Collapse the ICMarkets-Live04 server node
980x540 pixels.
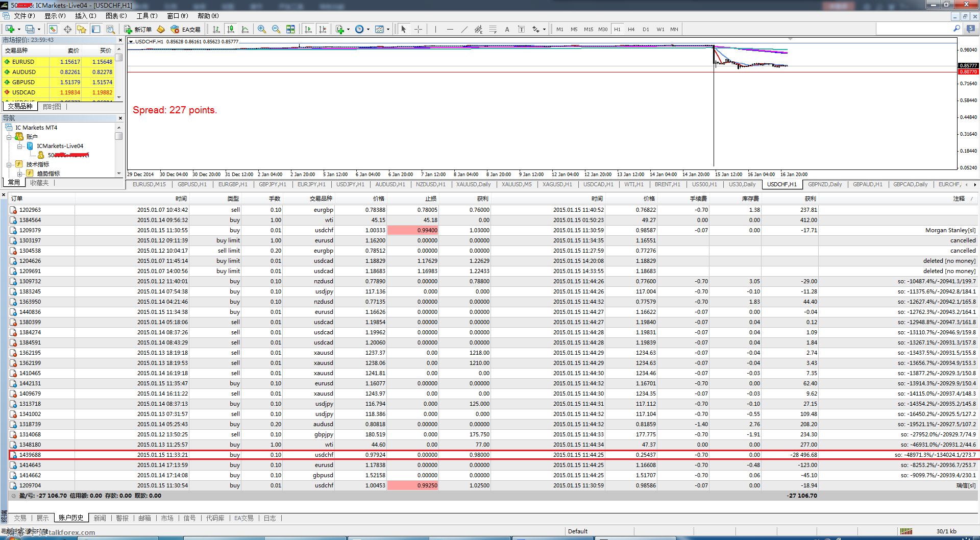(19, 146)
